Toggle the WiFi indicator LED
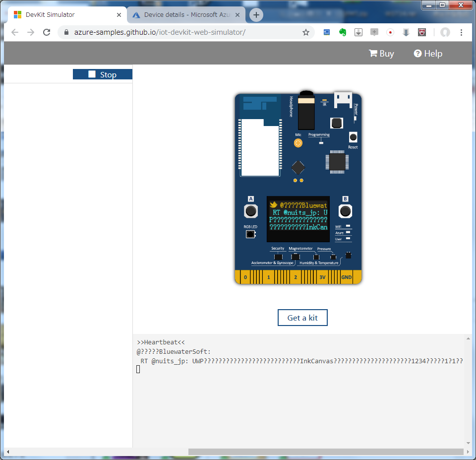Image resolution: width=476 pixels, height=460 pixels. [x=348, y=226]
